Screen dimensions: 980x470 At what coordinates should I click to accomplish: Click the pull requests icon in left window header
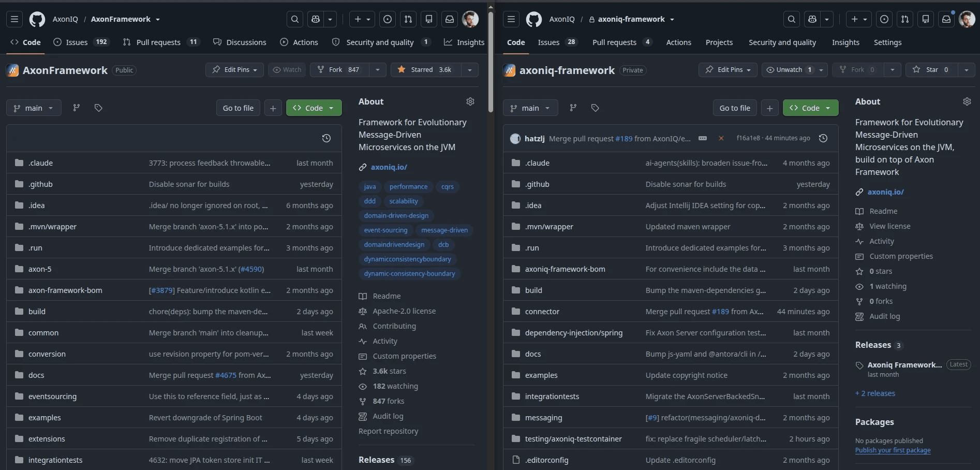(408, 19)
